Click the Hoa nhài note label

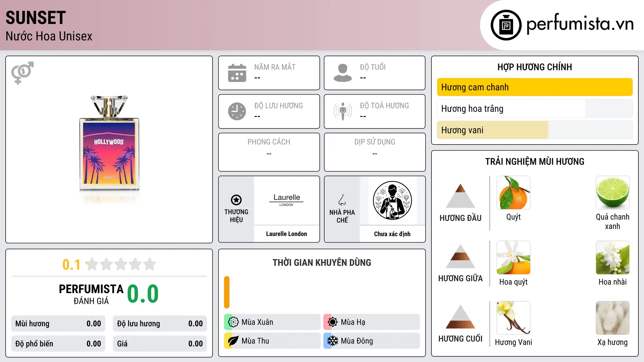[x=613, y=282]
